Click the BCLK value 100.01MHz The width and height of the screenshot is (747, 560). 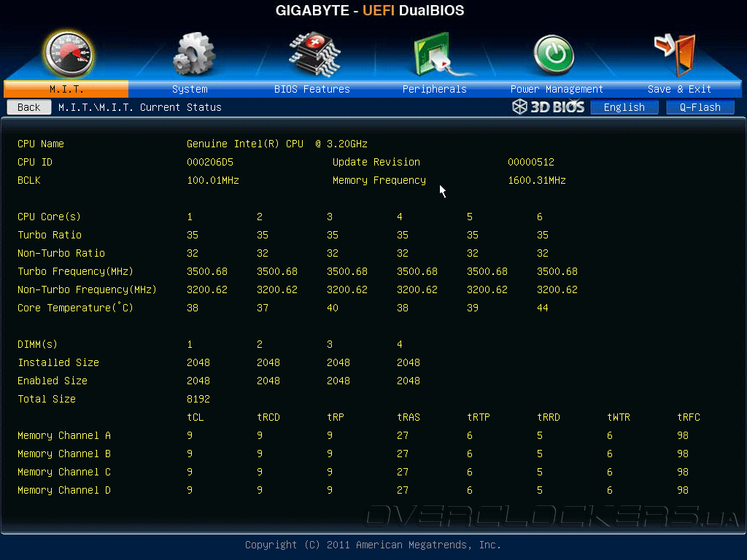pyautogui.click(x=212, y=181)
